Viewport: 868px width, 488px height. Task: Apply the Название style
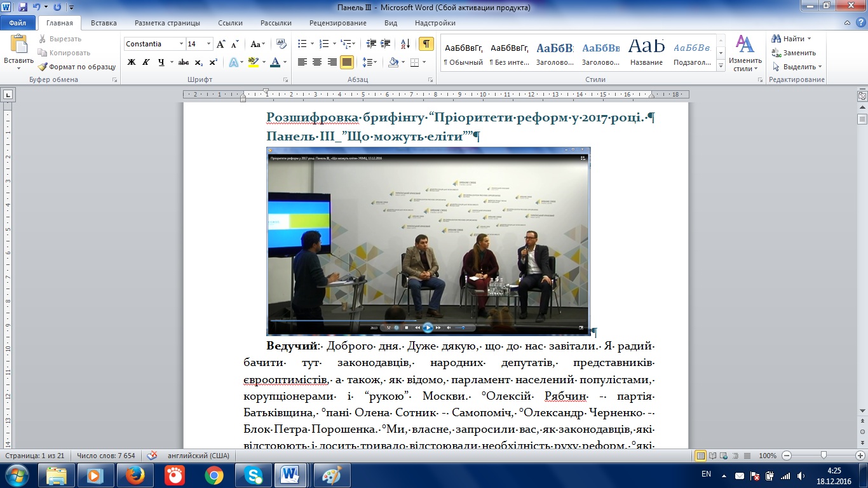(x=647, y=53)
